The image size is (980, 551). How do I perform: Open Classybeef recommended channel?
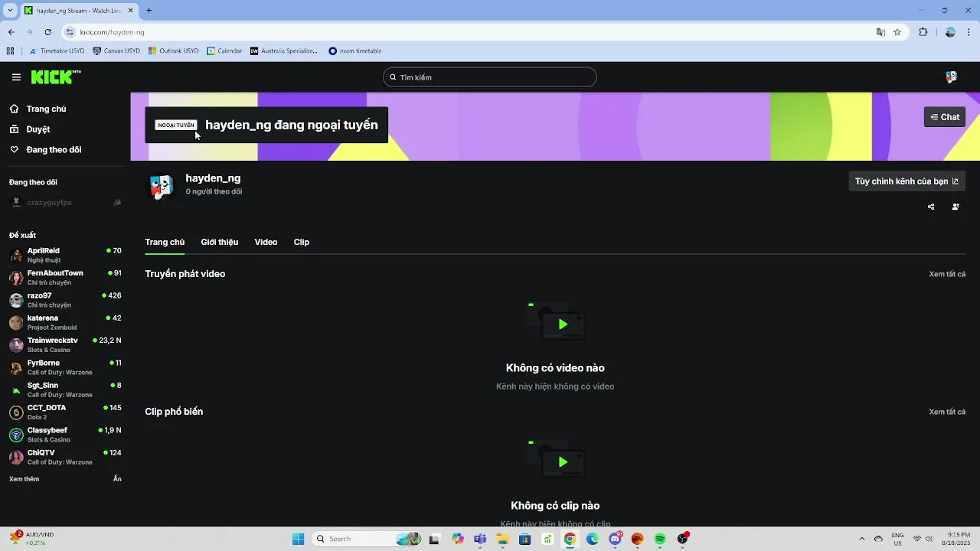[65, 435]
